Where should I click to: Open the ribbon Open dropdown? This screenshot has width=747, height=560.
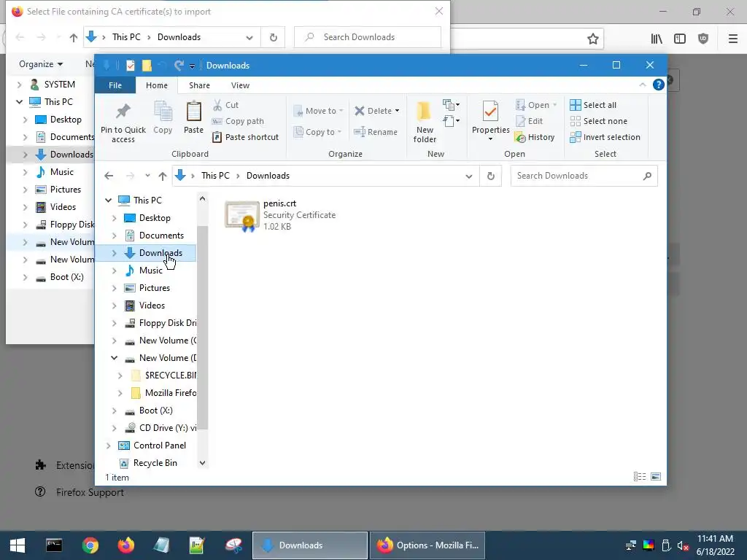[x=536, y=105]
